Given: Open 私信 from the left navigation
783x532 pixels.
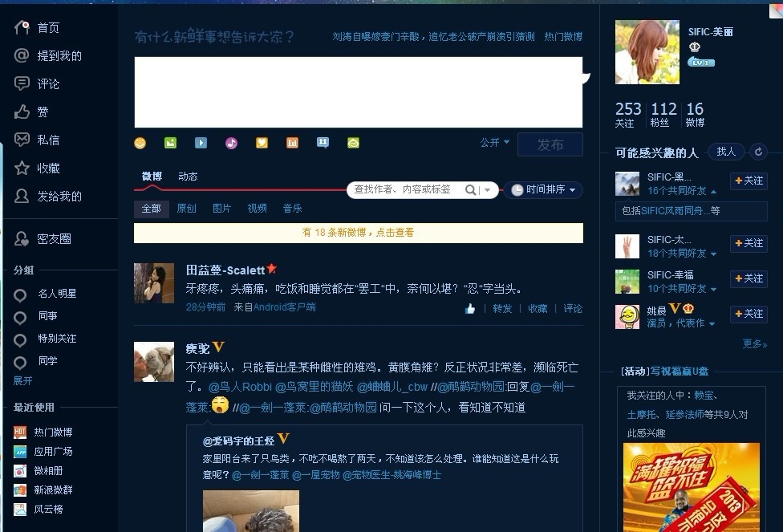Looking at the screenshot, I should [x=44, y=140].
